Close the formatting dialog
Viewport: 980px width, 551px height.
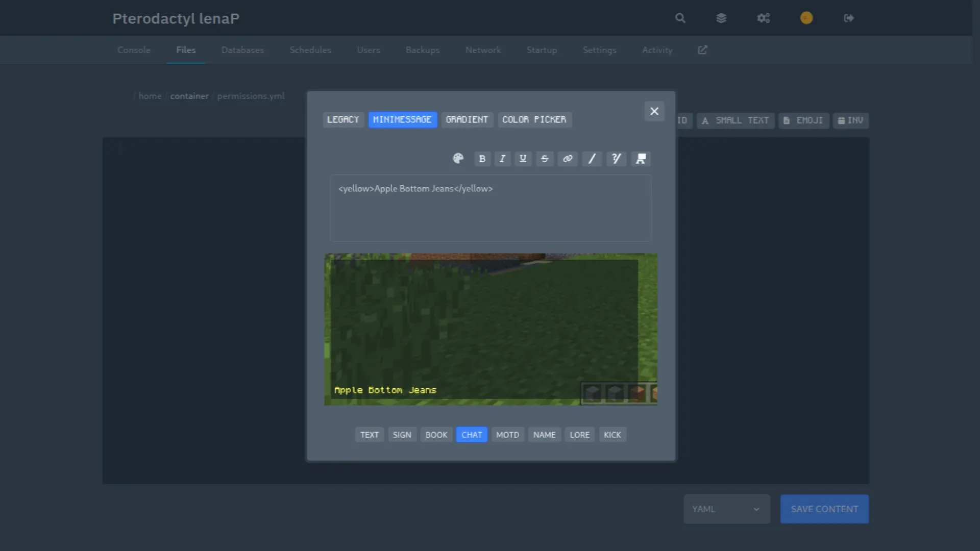point(654,111)
